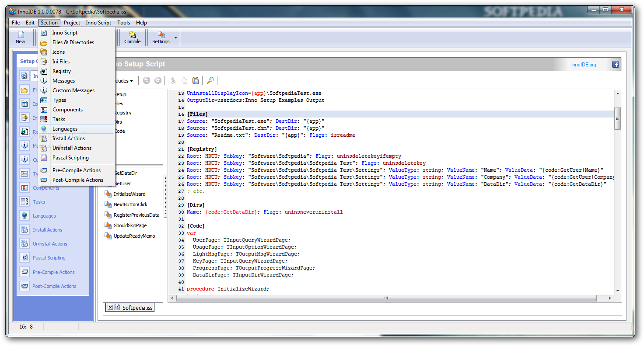Open Settings from the main toolbar

click(x=161, y=38)
